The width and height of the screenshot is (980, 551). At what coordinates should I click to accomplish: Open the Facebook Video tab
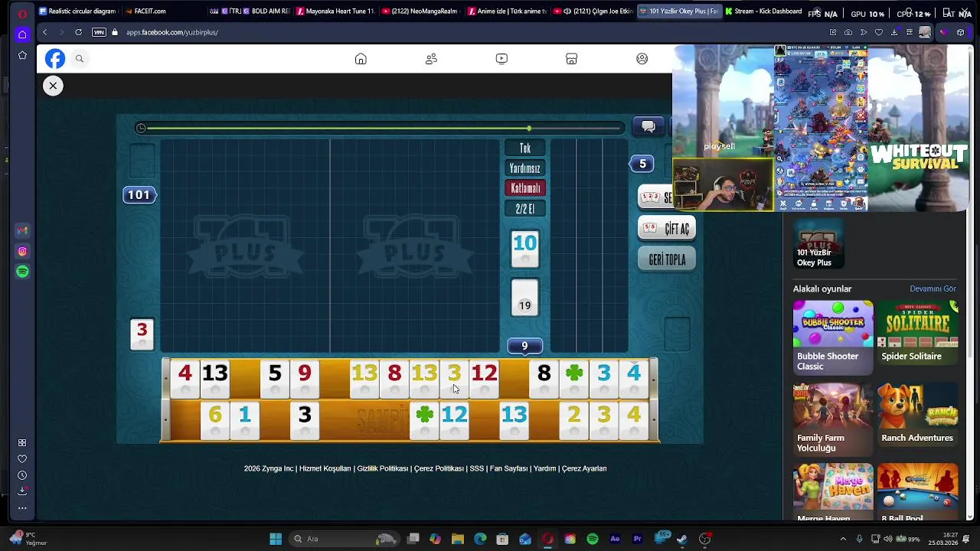click(x=501, y=59)
